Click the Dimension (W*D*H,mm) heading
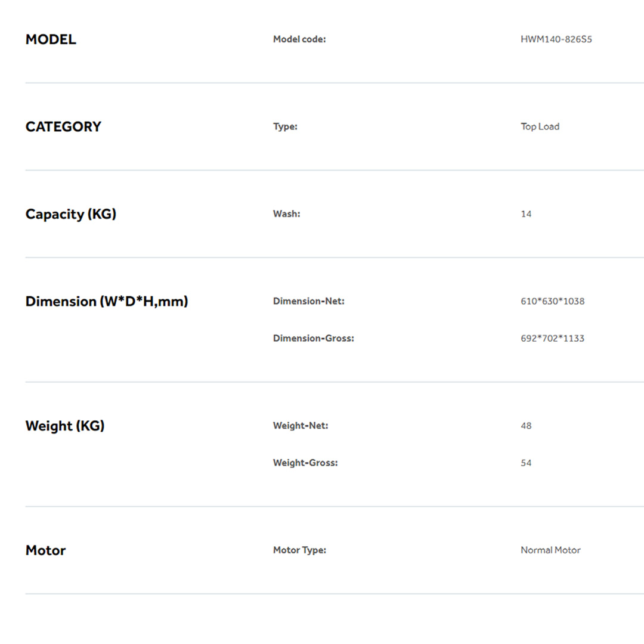644x644 pixels. 106,301
